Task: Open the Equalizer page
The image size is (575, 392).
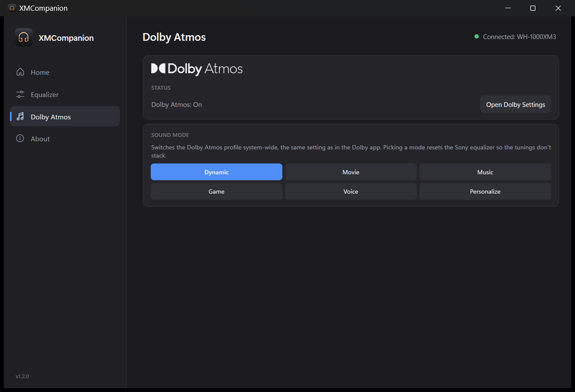Action: (65, 94)
